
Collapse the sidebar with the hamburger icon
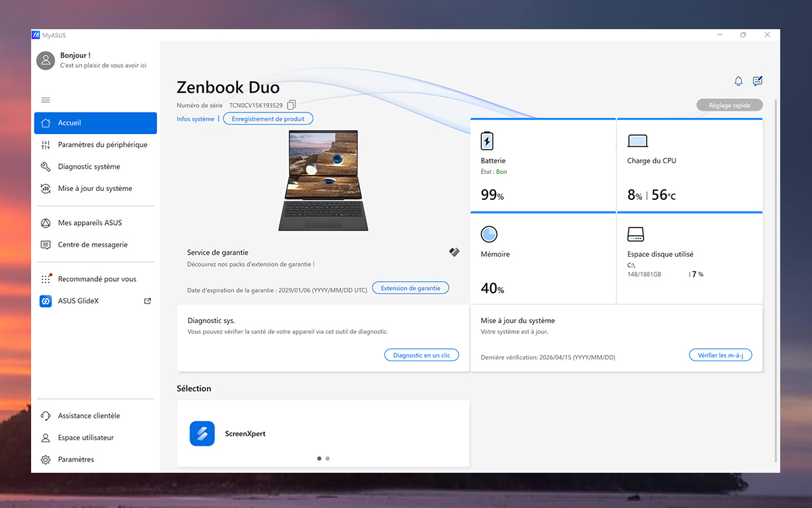(x=45, y=100)
